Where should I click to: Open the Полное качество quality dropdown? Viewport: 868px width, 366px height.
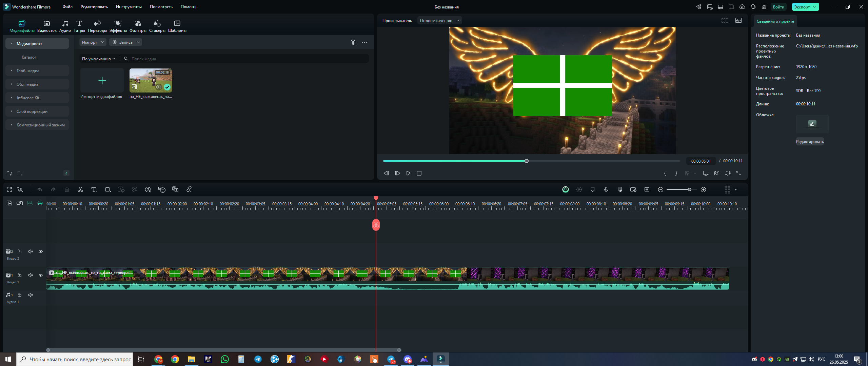(439, 21)
